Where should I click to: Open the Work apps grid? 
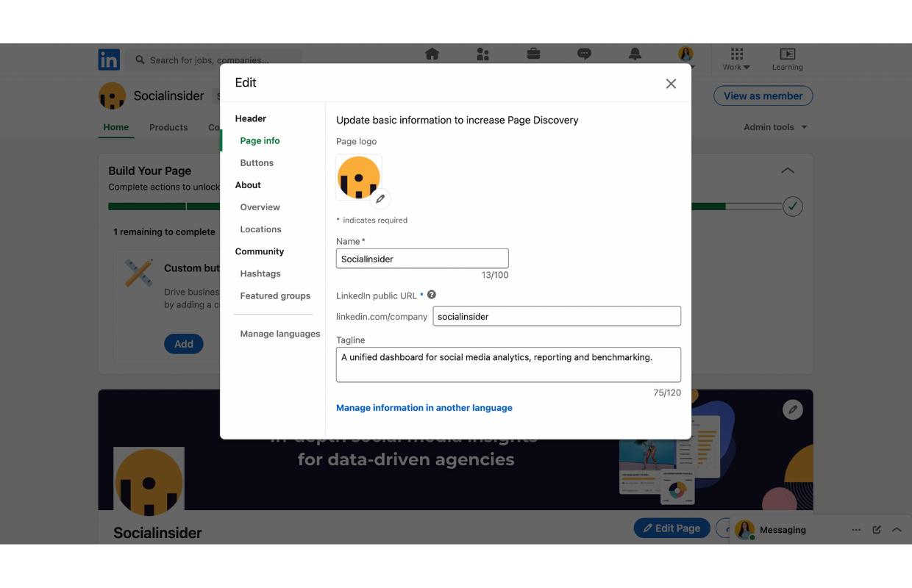click(736, 59)
